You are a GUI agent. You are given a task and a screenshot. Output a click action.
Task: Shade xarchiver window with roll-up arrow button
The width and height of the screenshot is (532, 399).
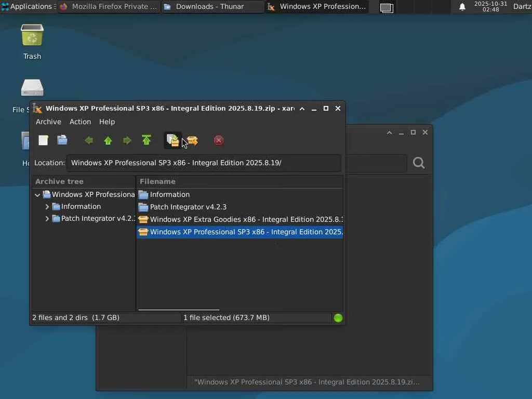coord(302,109)
